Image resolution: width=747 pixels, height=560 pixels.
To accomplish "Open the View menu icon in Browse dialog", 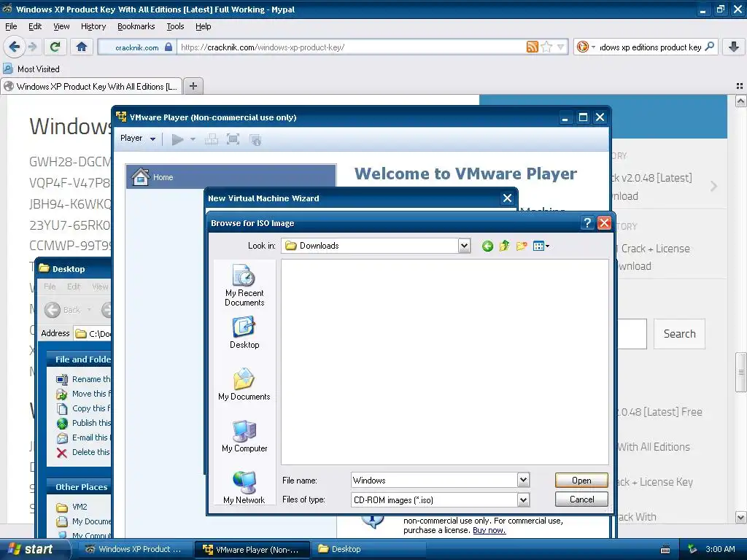I will pyautogui.click(x=541, y=246).
